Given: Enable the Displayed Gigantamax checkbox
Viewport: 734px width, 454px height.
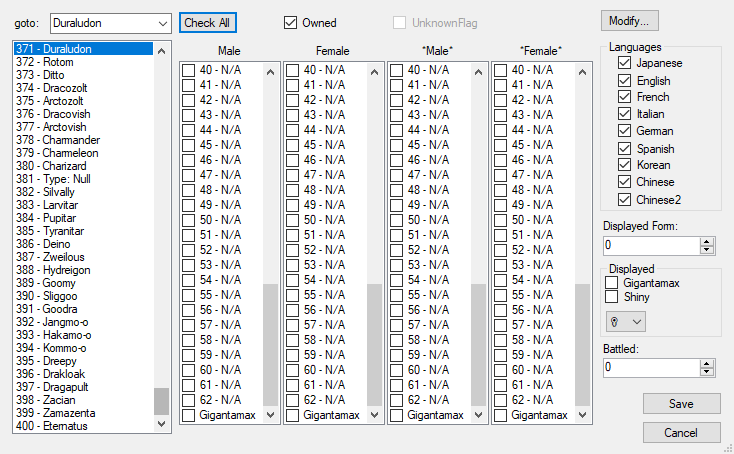Looking at the screenshot, I should pos(611,282).
